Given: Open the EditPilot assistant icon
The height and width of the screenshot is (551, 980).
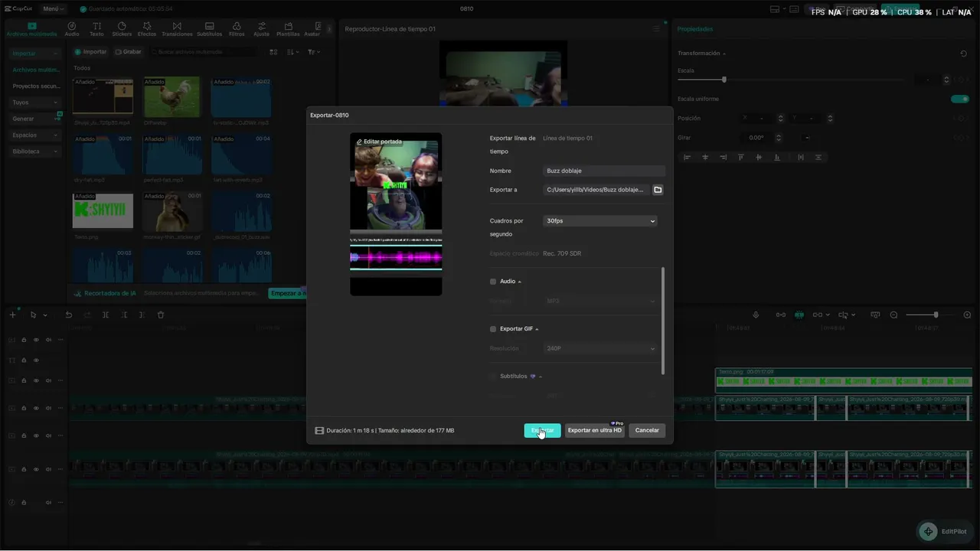Looking at the screenshot, I should [928, 531].
